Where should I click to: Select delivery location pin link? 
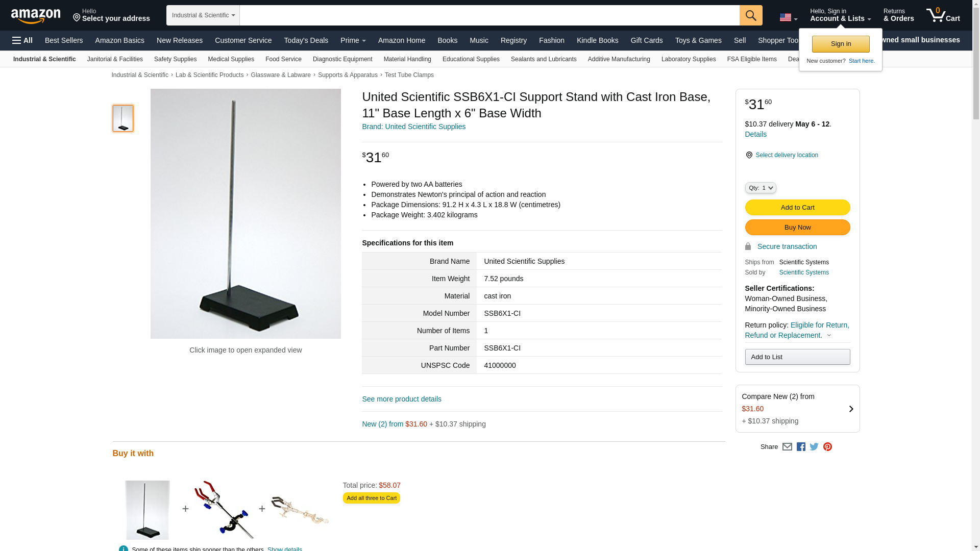point(782,155)
